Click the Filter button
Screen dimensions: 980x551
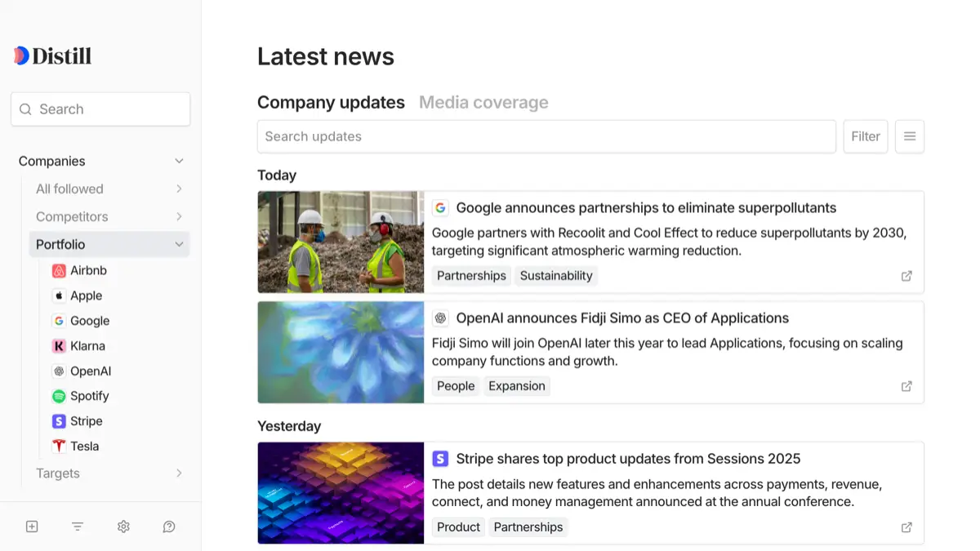pos(866,136)
